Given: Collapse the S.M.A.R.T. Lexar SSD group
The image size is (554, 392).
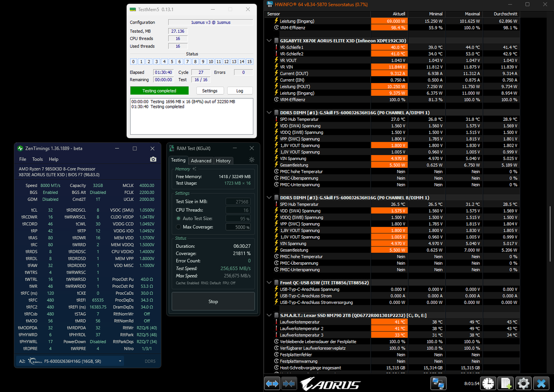Looking at the screenshot, I should coord(269,315).
